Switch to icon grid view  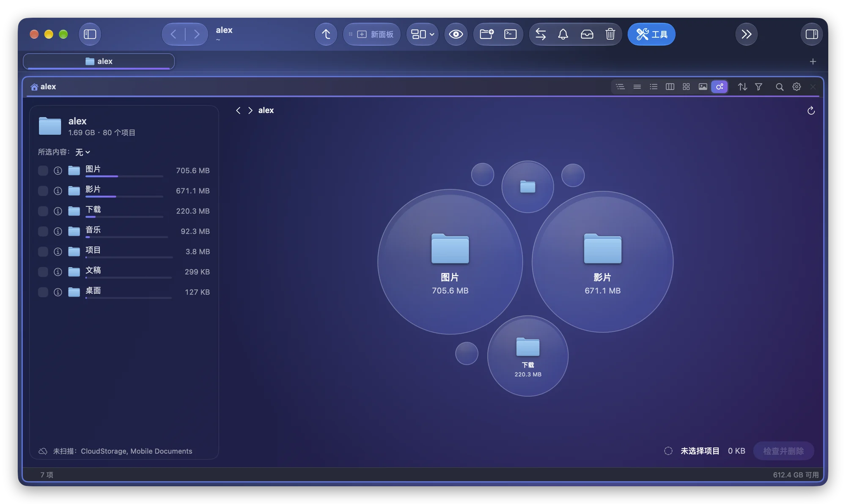686,87
